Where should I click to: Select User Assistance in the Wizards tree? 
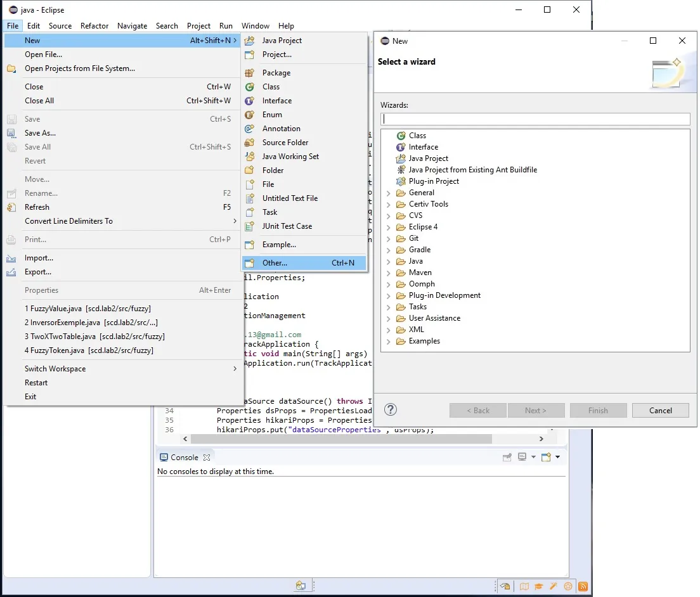[434, 318]
